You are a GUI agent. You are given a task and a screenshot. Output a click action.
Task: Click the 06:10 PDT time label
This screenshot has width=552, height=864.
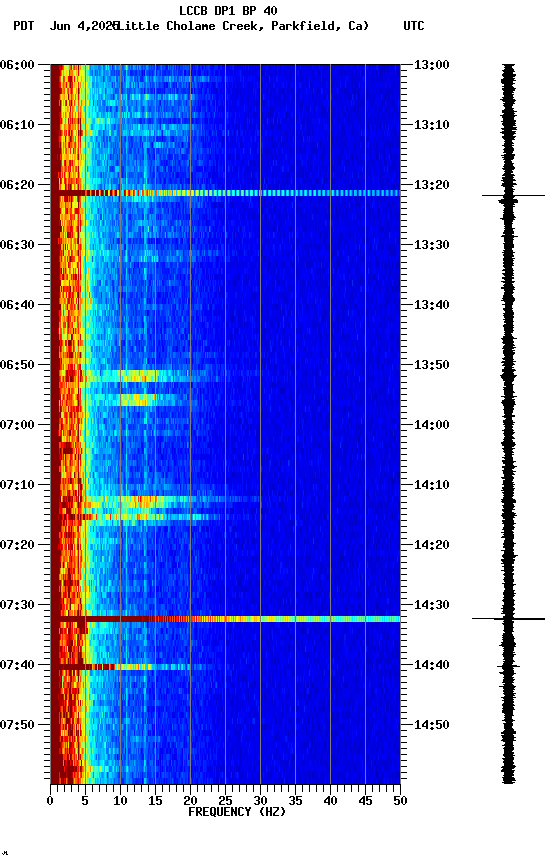[17, 125]
